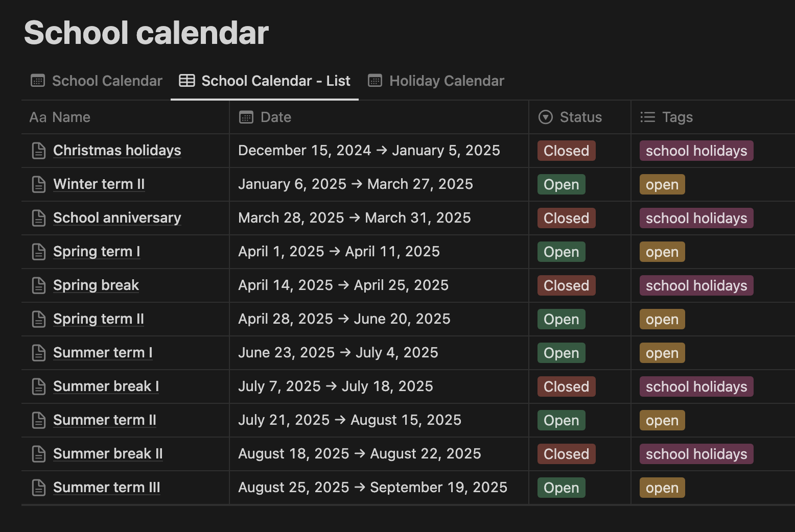Switch to the School Calendar view tab
This screenshot has height=532, width=795.
click(97, 81)
